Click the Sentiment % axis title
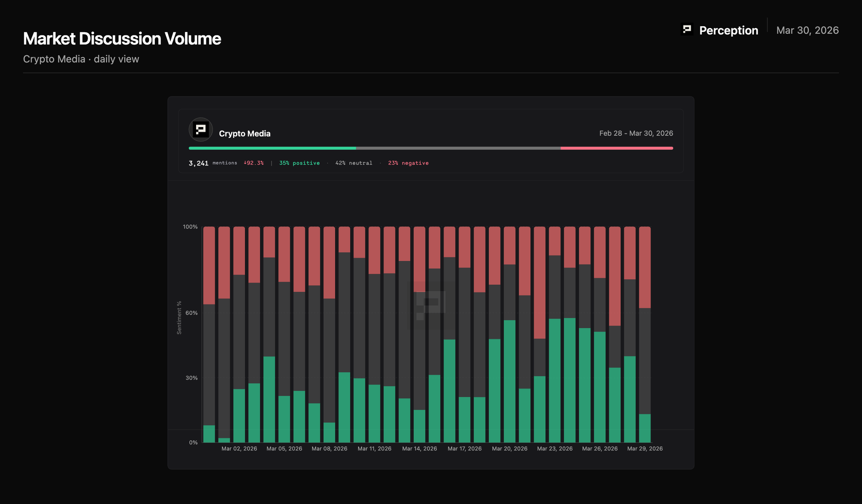862x504 pixels. 179,317
